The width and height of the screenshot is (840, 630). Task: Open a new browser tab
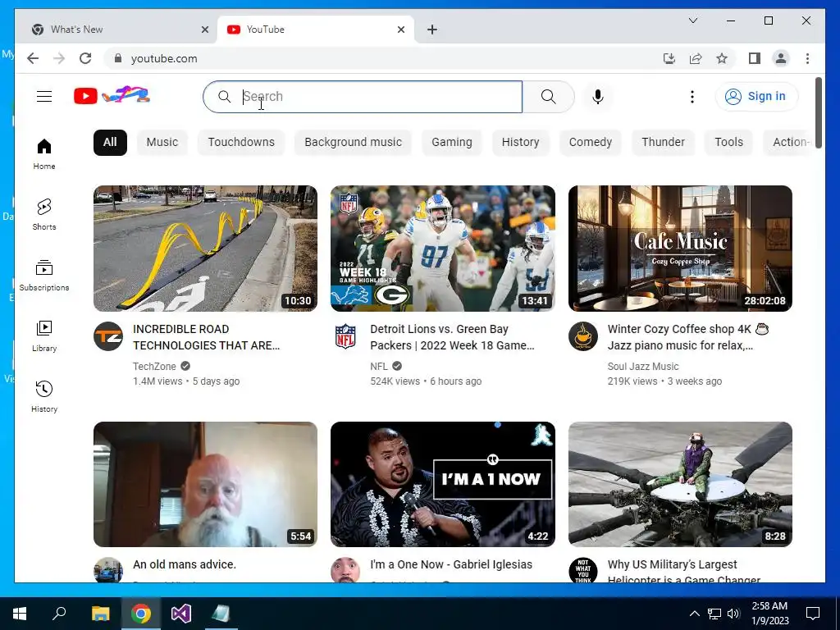(x=432, y=30)
